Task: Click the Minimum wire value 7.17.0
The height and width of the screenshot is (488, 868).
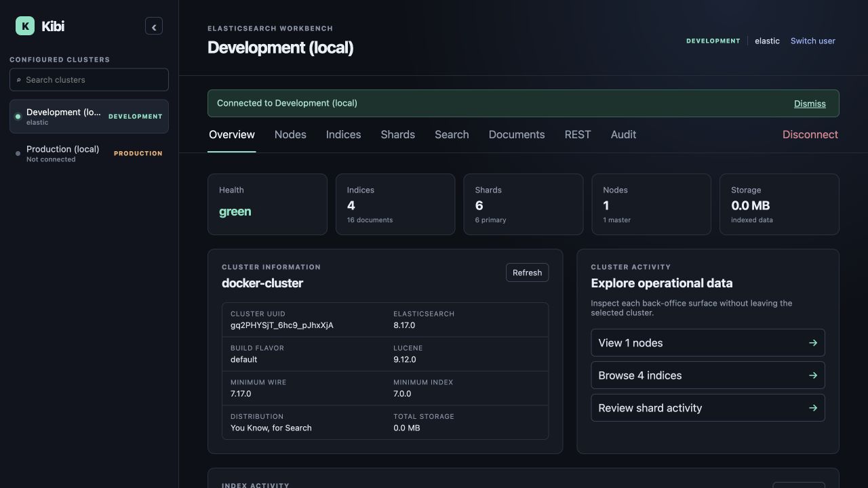Action: click(x=241, y=394)
